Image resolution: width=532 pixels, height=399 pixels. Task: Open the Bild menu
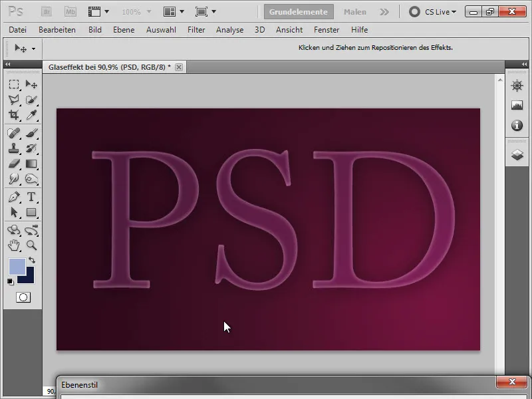pos(95,30)
